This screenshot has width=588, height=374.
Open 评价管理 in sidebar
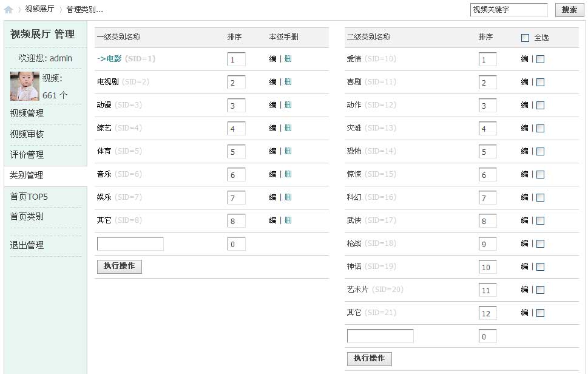coord(27,155)
